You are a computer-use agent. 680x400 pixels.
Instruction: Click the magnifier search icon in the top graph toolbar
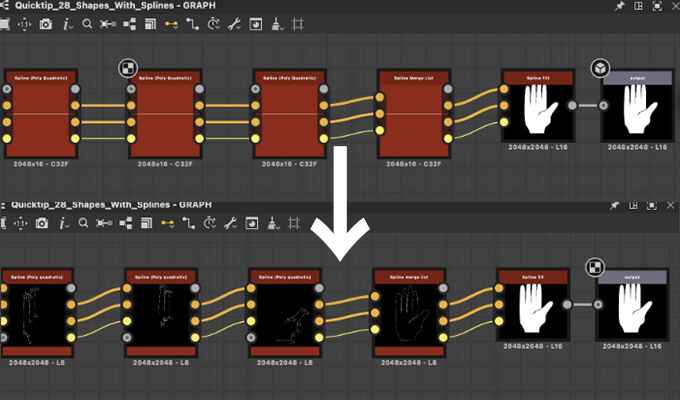(x=87, y=23)
